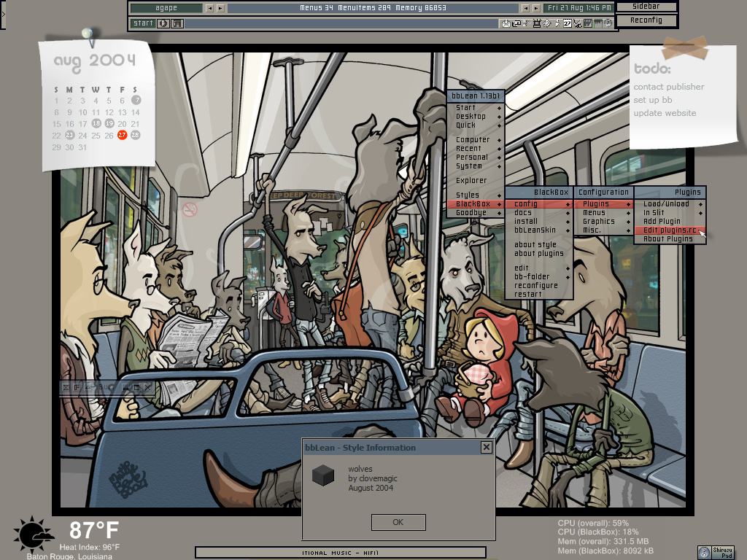Open Load/Unload in the Plugins submenu

coord(670,204)
